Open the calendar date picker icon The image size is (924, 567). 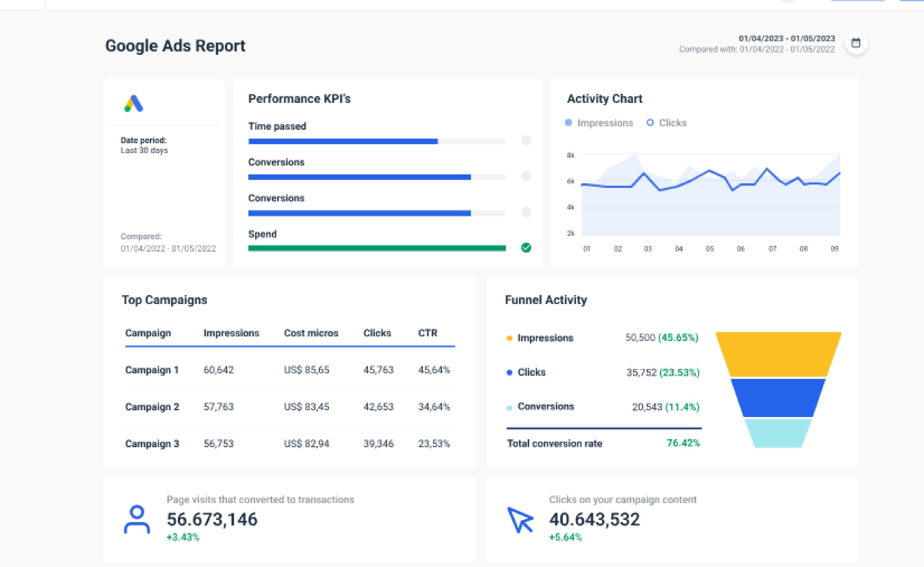pyautogui.click(x=856, y=43)
